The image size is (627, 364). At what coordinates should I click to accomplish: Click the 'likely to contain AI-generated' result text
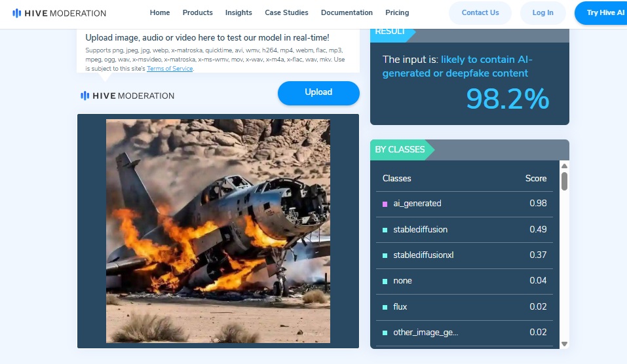pos(457,66)
